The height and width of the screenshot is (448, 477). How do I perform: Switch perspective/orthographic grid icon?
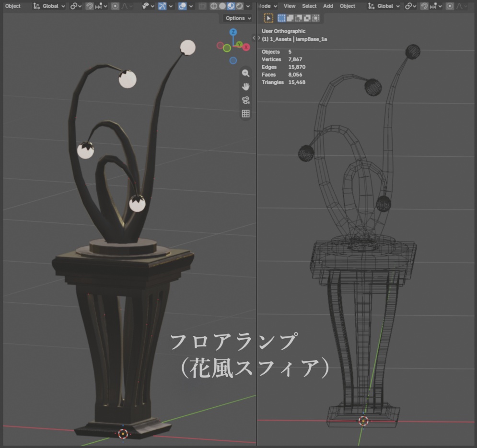[245, 114]
